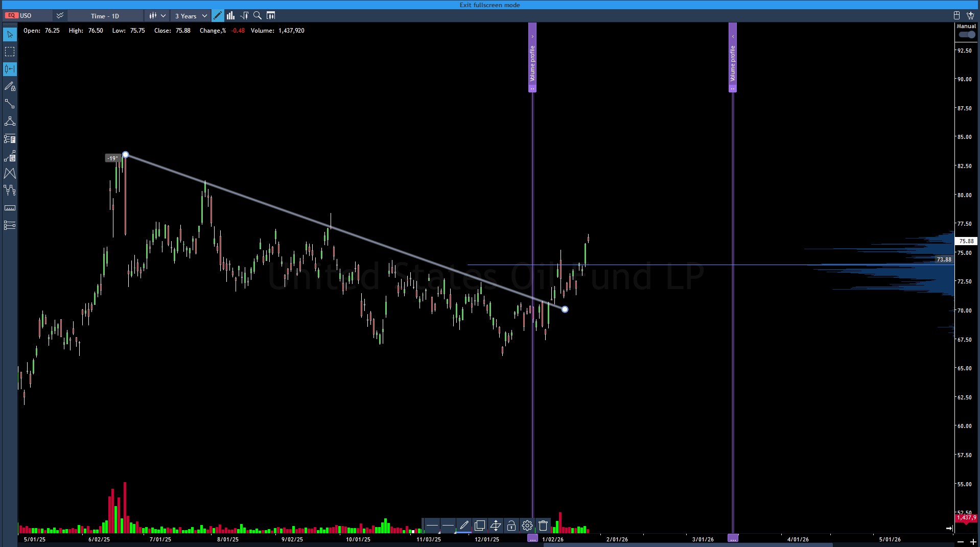Delete the selected trend line with trash icon
Viewport: 980px width, 547px height.
[543, 526]
